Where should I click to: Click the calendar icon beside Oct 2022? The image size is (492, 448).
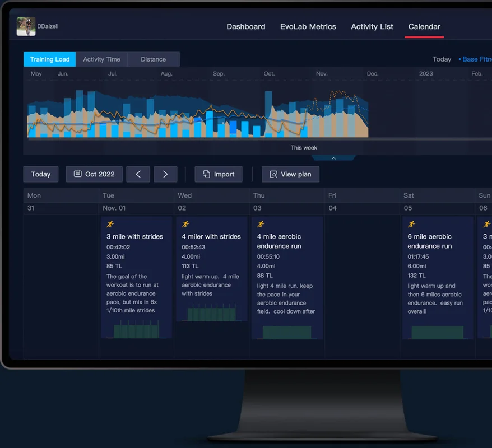78,174
